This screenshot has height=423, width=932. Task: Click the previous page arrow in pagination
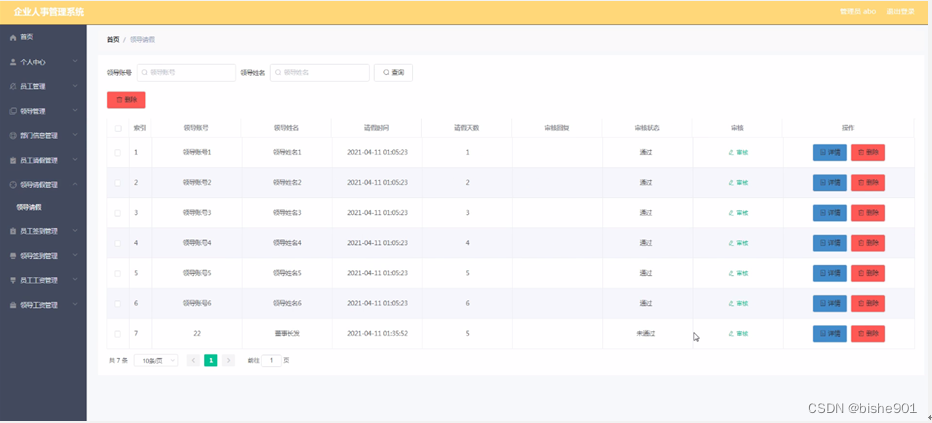194,360
